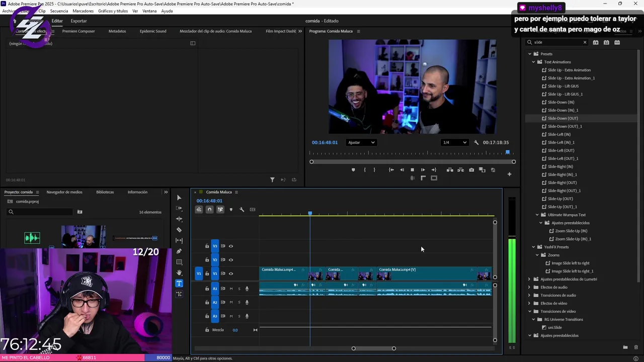
Task: Select the Type tool
Action: [x=179, y=283]
